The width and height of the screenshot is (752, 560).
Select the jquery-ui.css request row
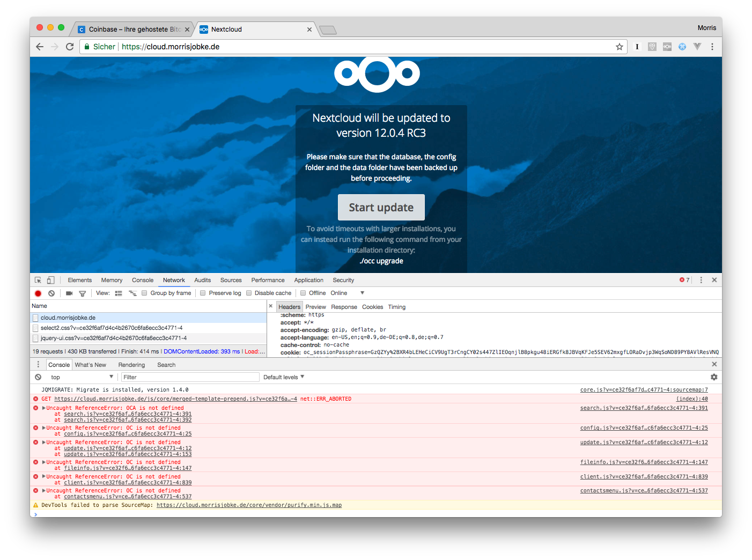tap(149, 338)
